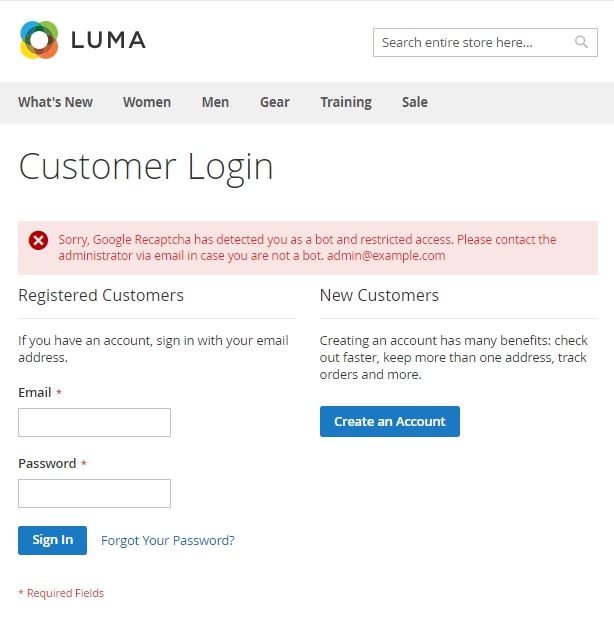
Task: Follow the Forgot Your Password link
Action: click(x=168, y=540)
